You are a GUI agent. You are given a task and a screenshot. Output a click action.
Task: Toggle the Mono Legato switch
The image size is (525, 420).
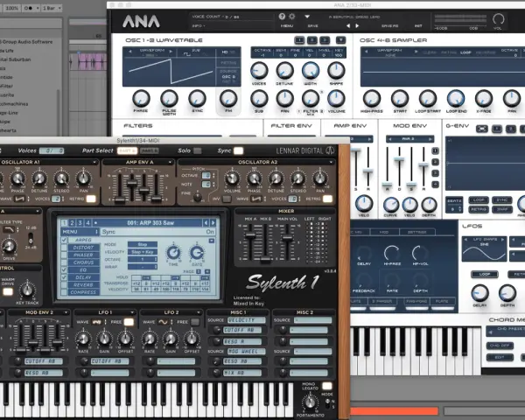click(326, 386)
